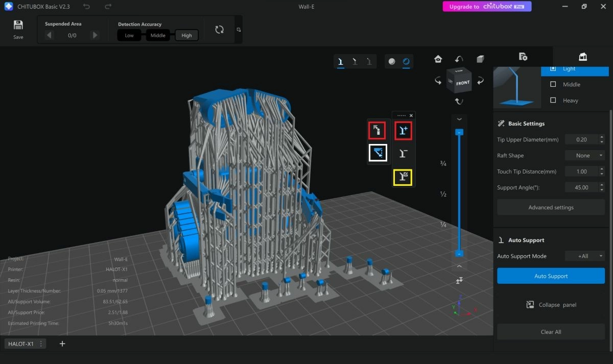Enable the Middle support type checkbox

[553, 85]
